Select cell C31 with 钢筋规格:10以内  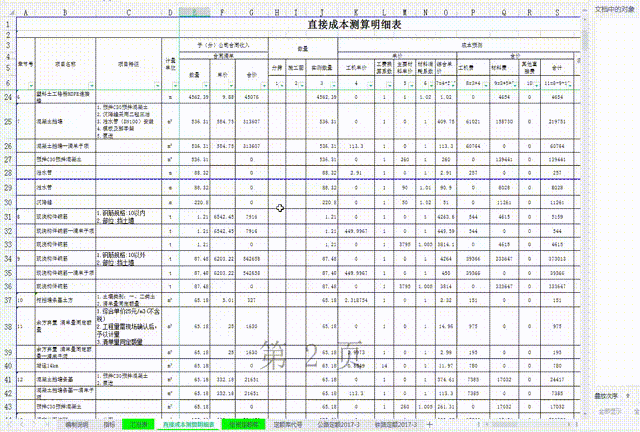click(129, 217)
